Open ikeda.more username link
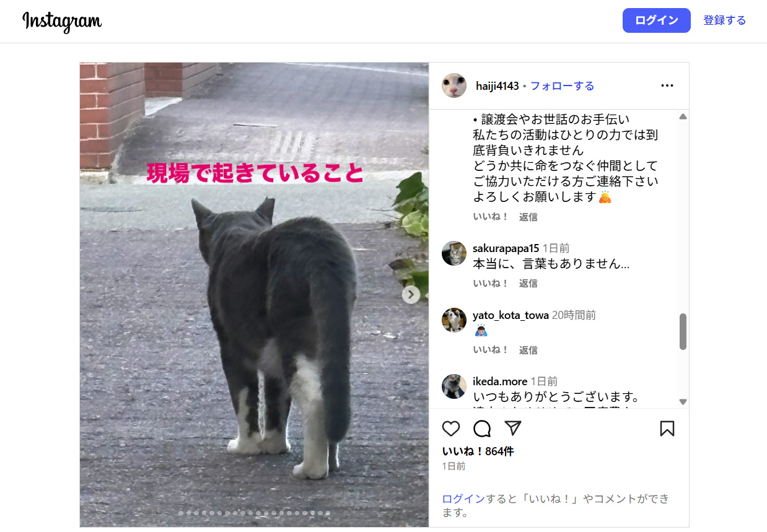 click(500, 382)
